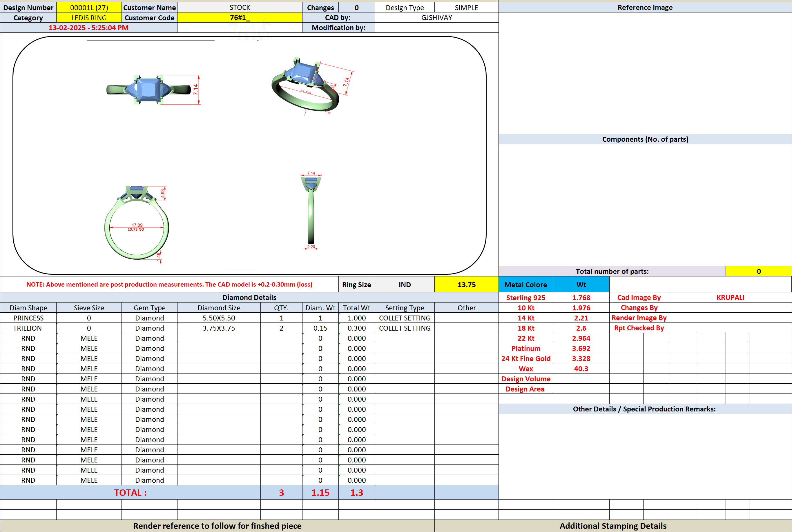Screen dimensions: 792x532
Task: Click the Rpt Checked By label
Action: click(639, 328)
